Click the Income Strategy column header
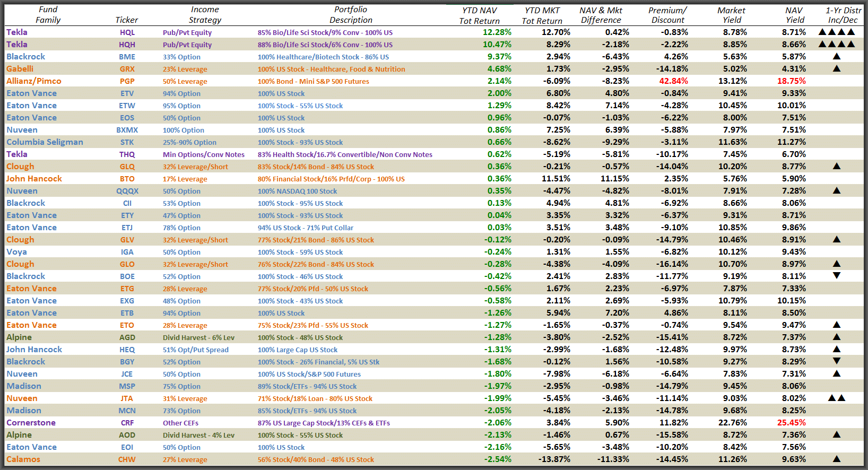Image resolution: width=868 pixels, height=470 pixels. [x=205, y=15]
